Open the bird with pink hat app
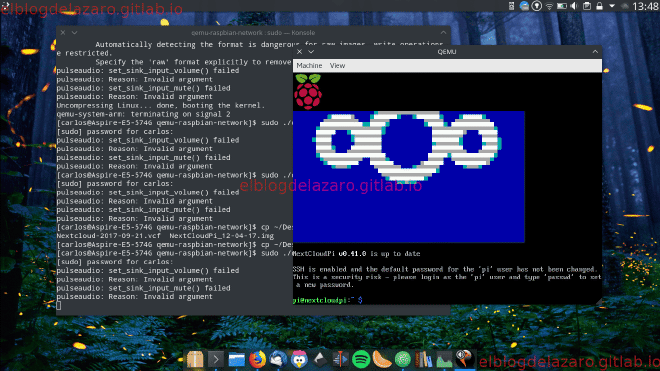Screen dimensions: 660x371 (x=299, y=360)
